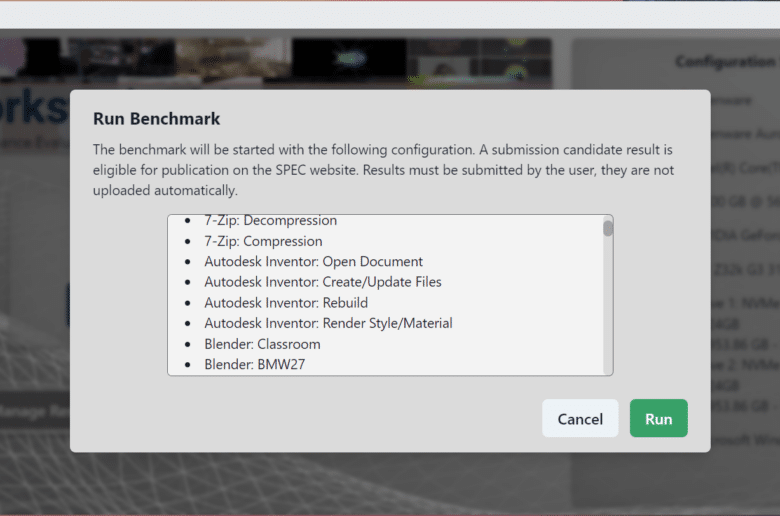Cancel the Run Benchmark dialog
780x516 pixels.
pos(580,418)
